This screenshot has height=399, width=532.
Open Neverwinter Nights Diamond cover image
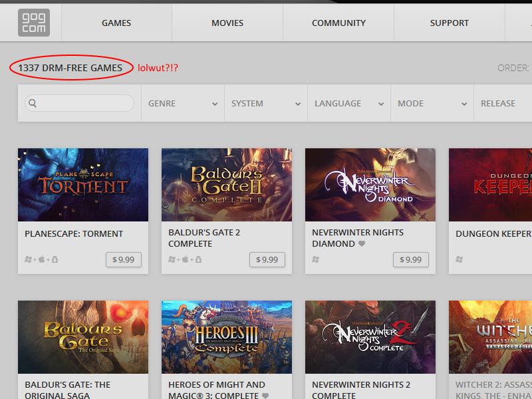coord(370,185)
